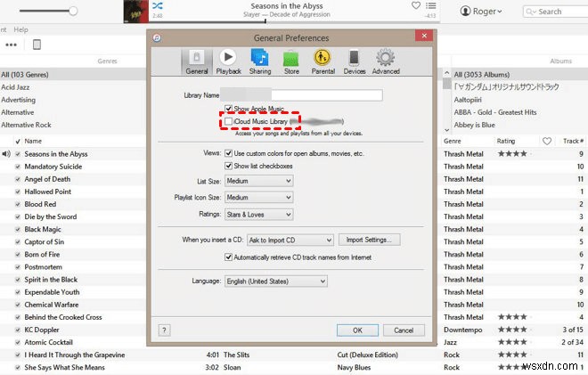
Task: Click the Cancel button
Action: pyautogui.click(x=404, y=330)
